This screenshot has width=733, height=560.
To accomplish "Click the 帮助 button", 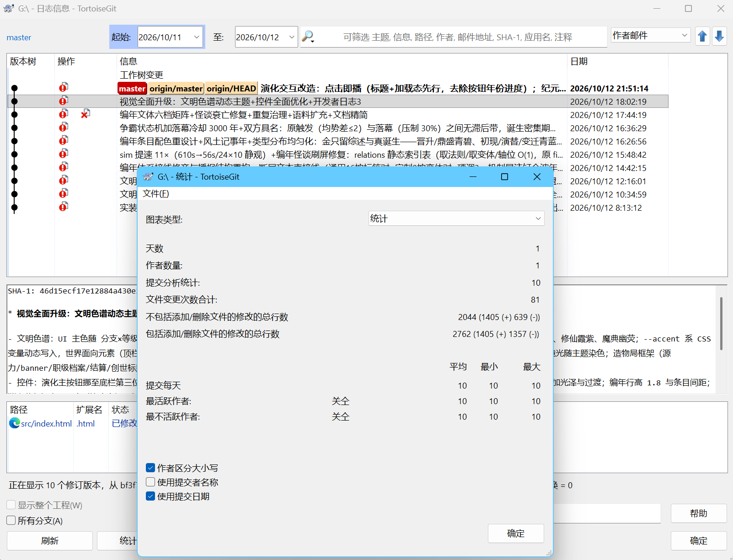I will (x=699, y=513).
